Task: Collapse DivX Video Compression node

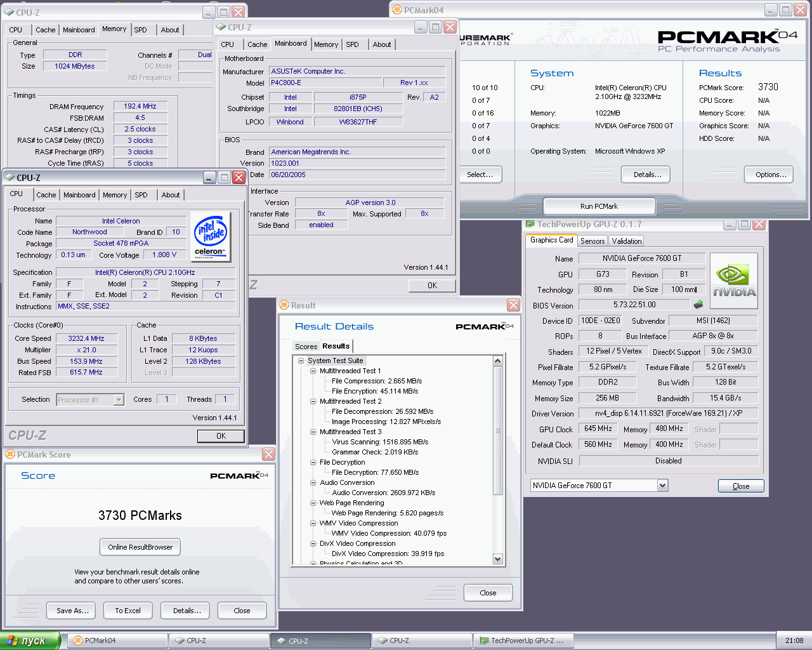Action: click(313, 543)
